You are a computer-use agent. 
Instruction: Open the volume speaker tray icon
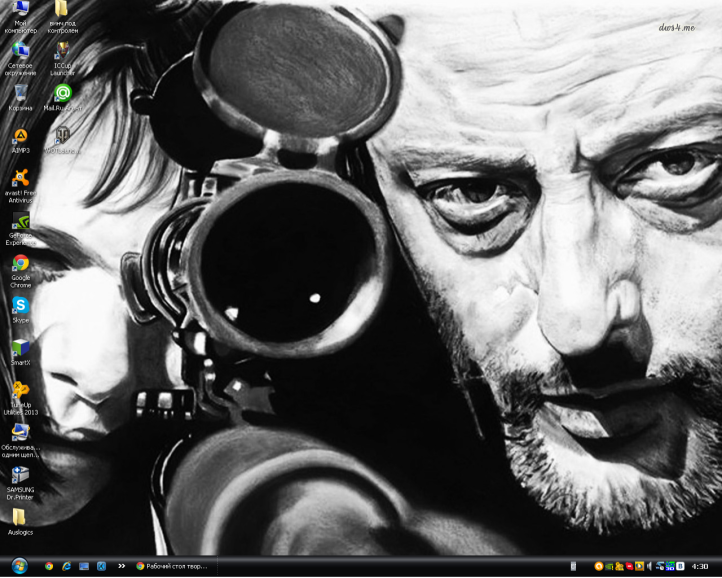[x=649, y=566]
